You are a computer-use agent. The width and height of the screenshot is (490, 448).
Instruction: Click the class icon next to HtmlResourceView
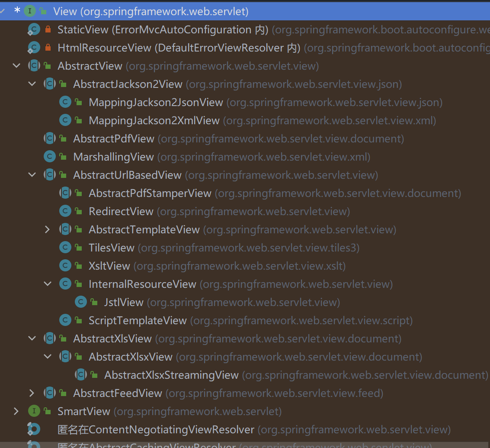click(34, 48)
